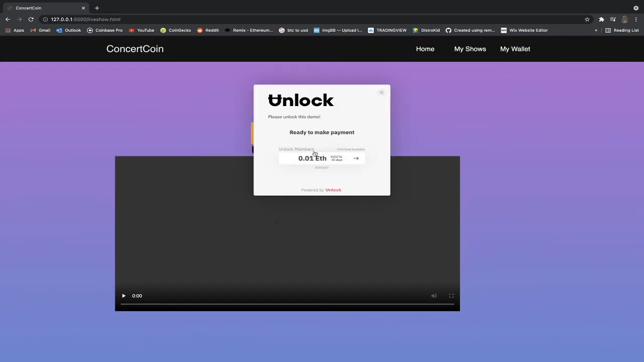Image resolution: width=644 pixels, height=362 pixels.
Task: Play the video
Action: (124, 296)
